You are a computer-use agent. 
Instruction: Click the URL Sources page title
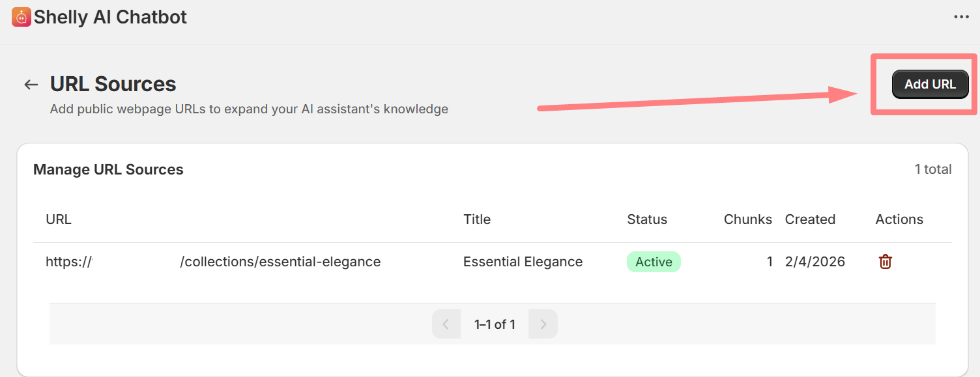(x=113, y=84)
